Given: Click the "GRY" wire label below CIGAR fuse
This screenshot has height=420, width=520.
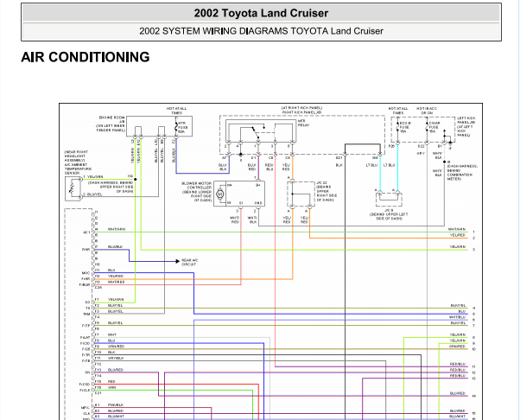Looking at the screenshot, I should pos(421,154).
